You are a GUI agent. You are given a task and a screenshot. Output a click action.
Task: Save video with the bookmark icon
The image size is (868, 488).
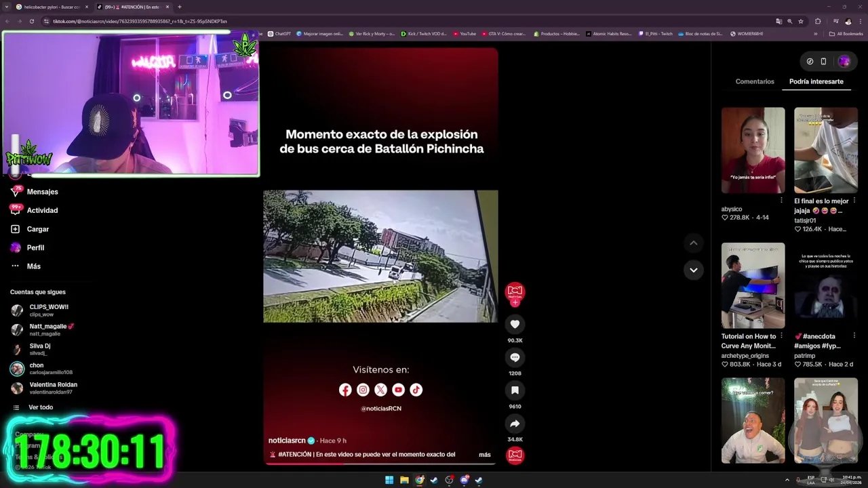515,390
